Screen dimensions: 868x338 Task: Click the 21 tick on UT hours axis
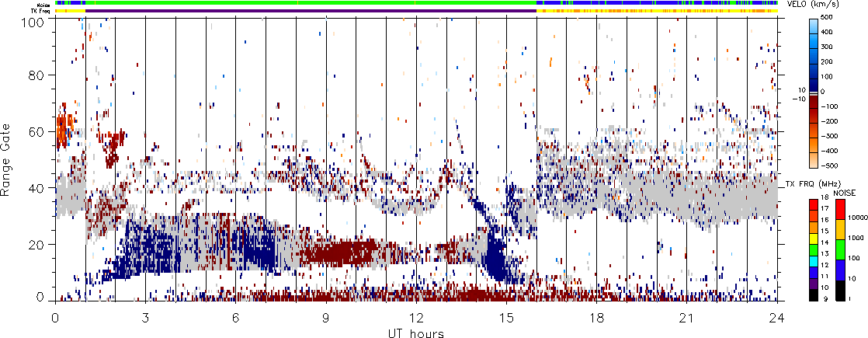coord(687,318)
